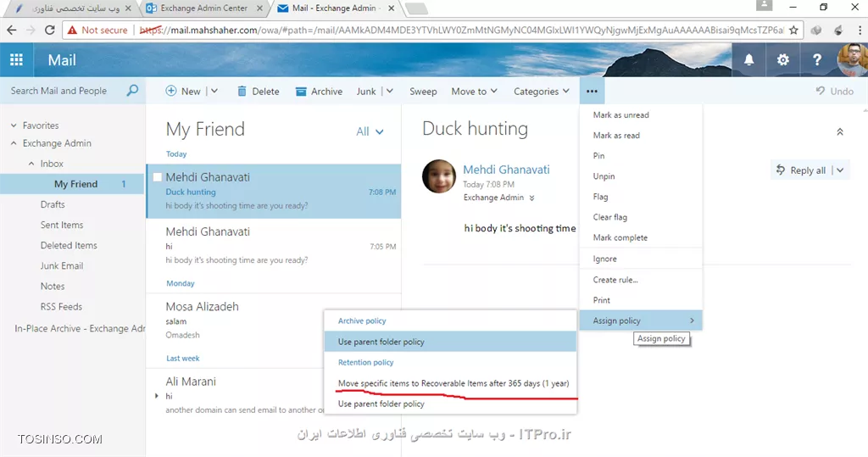Image resolution: width=868 pixels, height=457 pixels.
Task: Expand the Ali Marani conversation
Action: click(157, 395)
